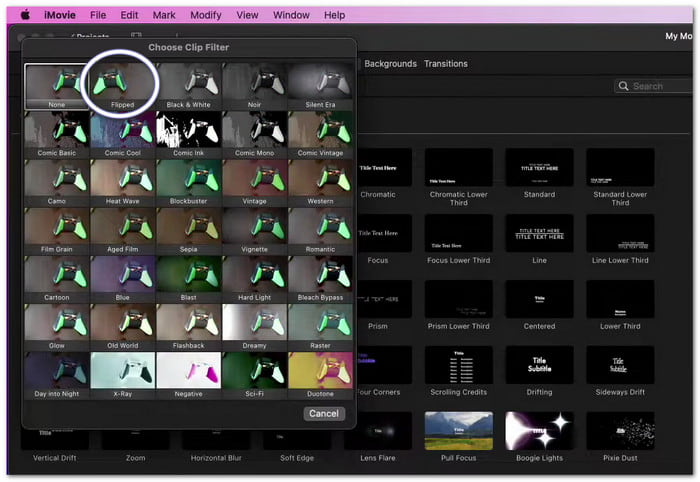Screen dimensions: 700x482
Task: Apply the Film Grain filter
Action: pyautogui.click(x=57, y=231)
